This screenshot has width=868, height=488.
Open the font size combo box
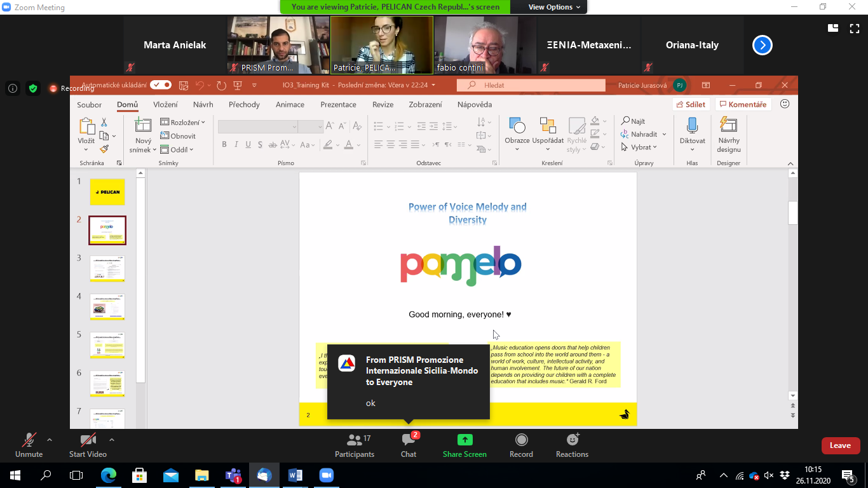pos(311,126)
